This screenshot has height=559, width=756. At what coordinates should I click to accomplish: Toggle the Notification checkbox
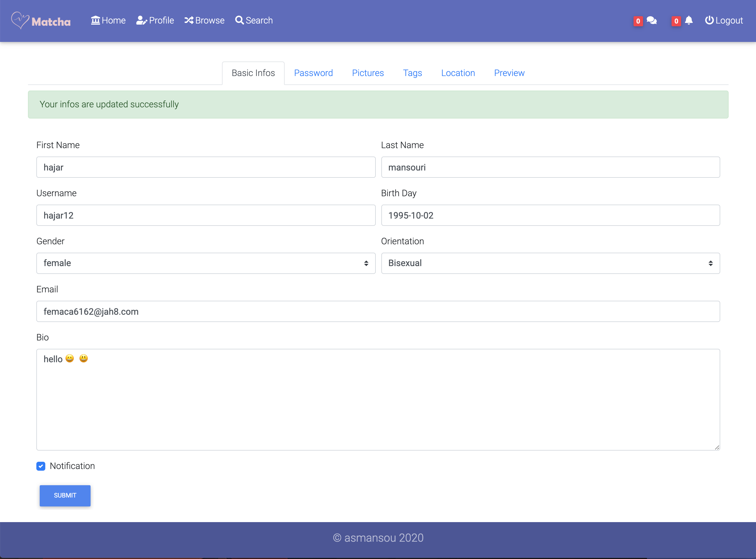41,466
